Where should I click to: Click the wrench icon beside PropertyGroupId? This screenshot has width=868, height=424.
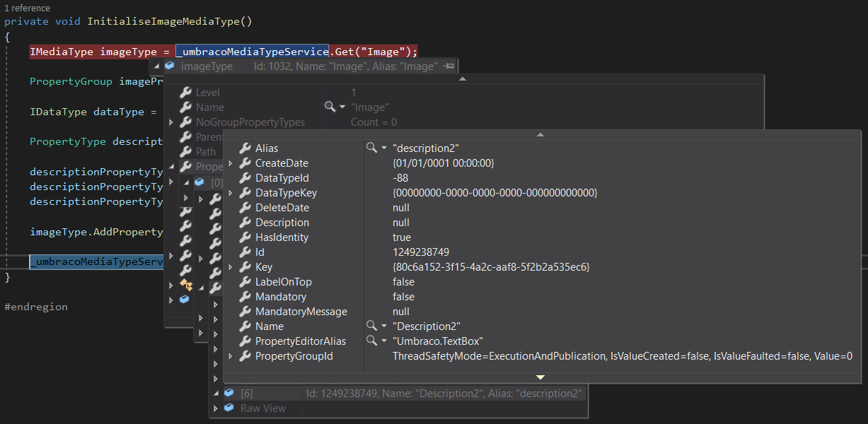(245, 356)
